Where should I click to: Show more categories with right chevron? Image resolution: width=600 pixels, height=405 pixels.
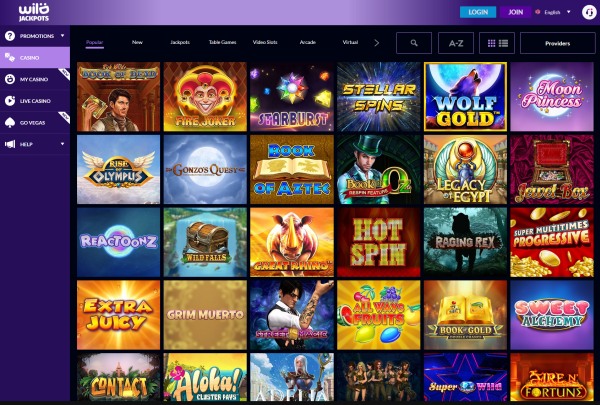[x=377, y=43]
